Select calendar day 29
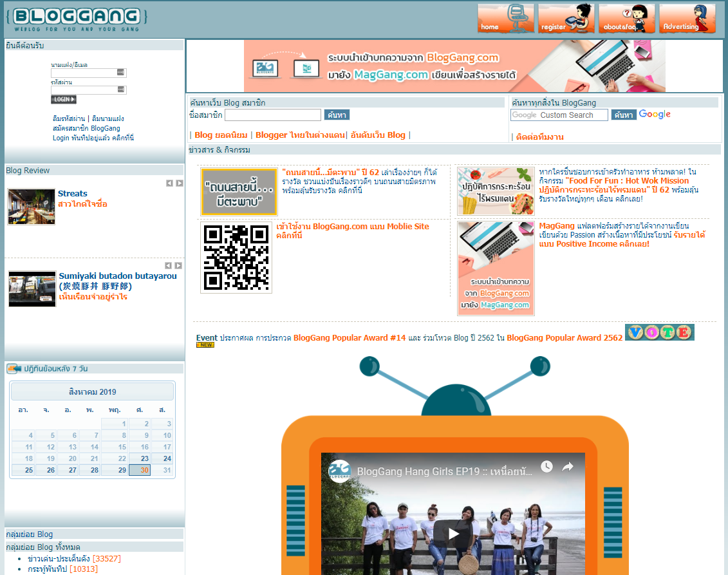The height and width of the screenshot is (575, 728). coord(116,470)
